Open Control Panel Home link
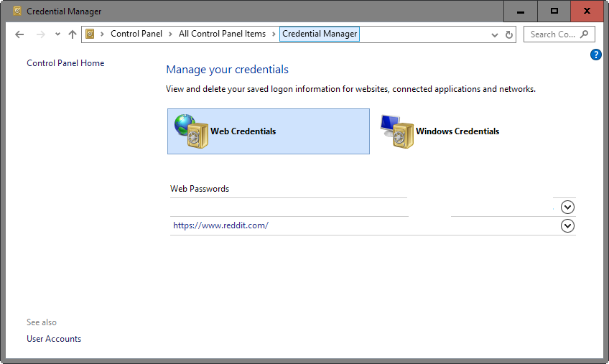Screen dimensions: 609x364 pyautogui.click(x=65, y=63)
